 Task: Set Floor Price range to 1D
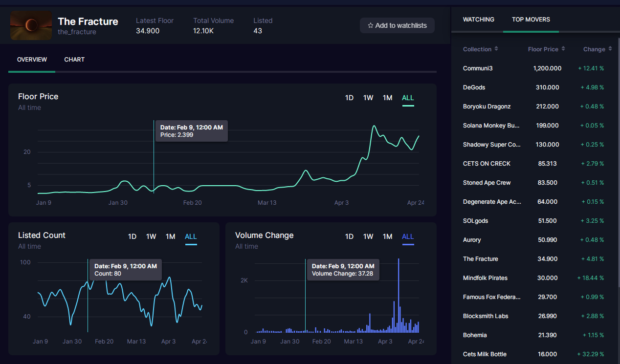tap(349, 98)
